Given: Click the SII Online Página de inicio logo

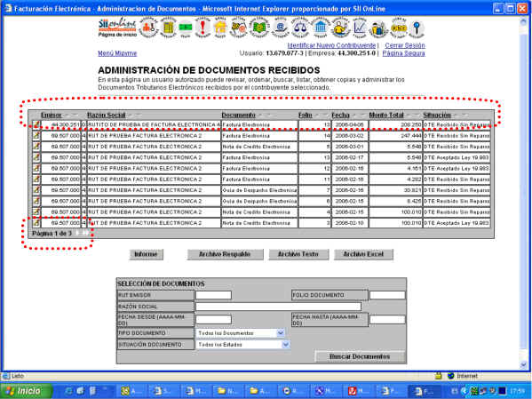Looking at the screenshot, I should pyautogui.click(x=117, y=28).
